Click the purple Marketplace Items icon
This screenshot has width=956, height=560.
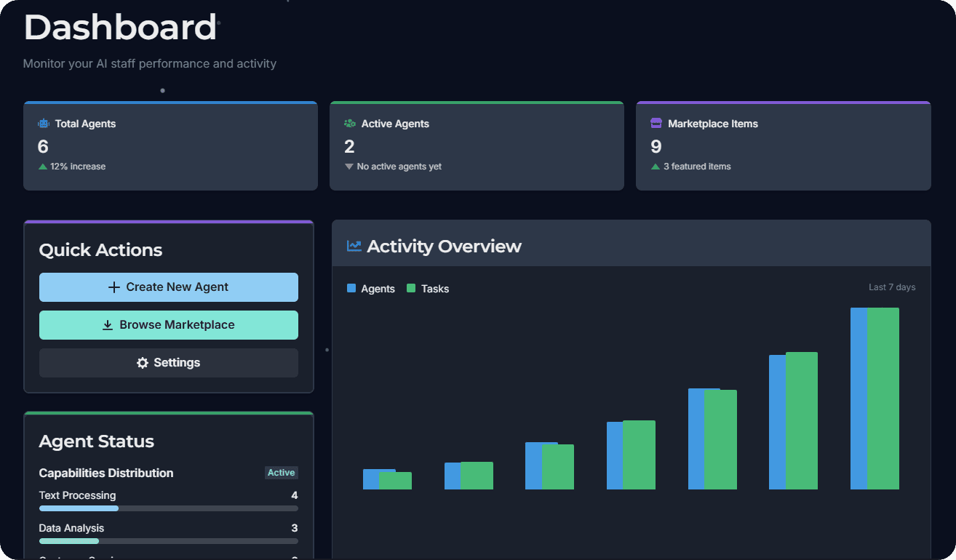coord(656,124)
